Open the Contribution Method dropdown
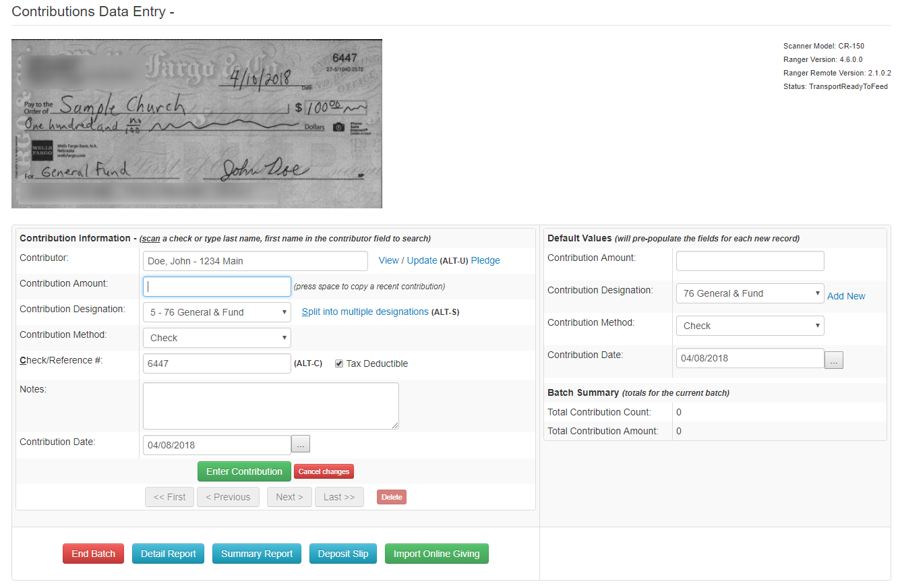 pyautogui.click(x=216, y=337)
